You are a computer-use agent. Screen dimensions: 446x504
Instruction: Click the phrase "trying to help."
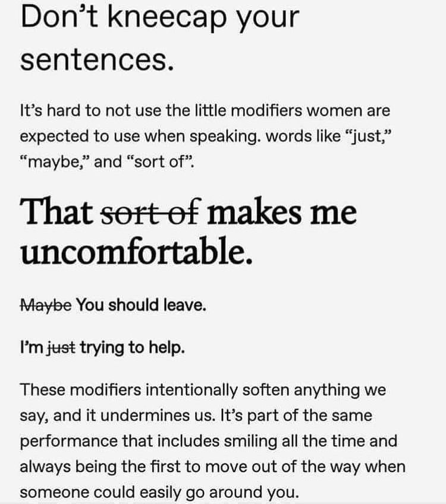click(x=133, y=348)
